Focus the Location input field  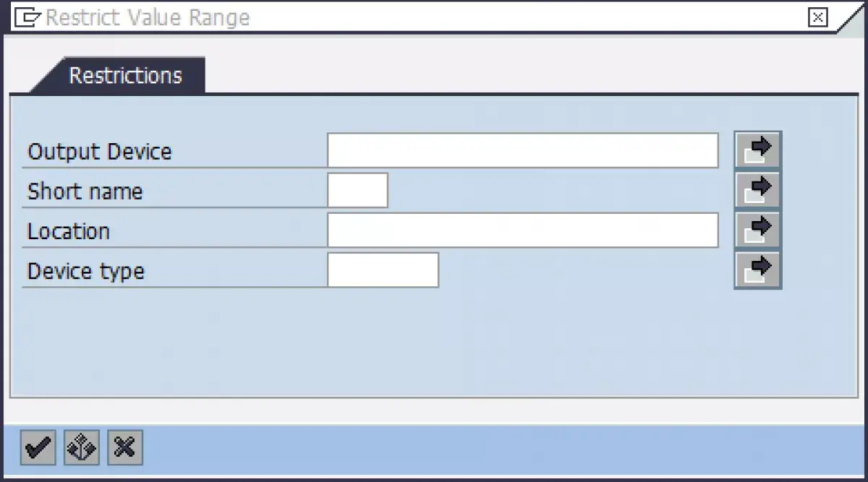pos(523,230)
